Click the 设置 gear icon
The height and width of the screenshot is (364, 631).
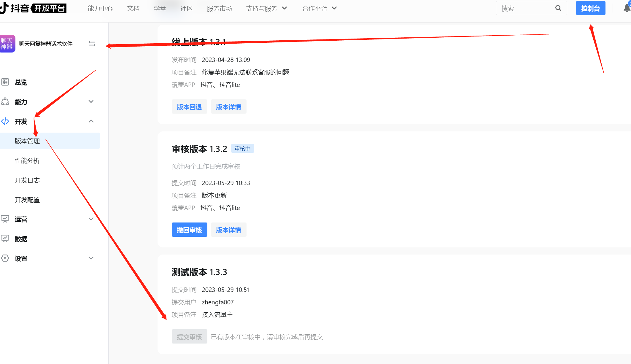point(5,258)
